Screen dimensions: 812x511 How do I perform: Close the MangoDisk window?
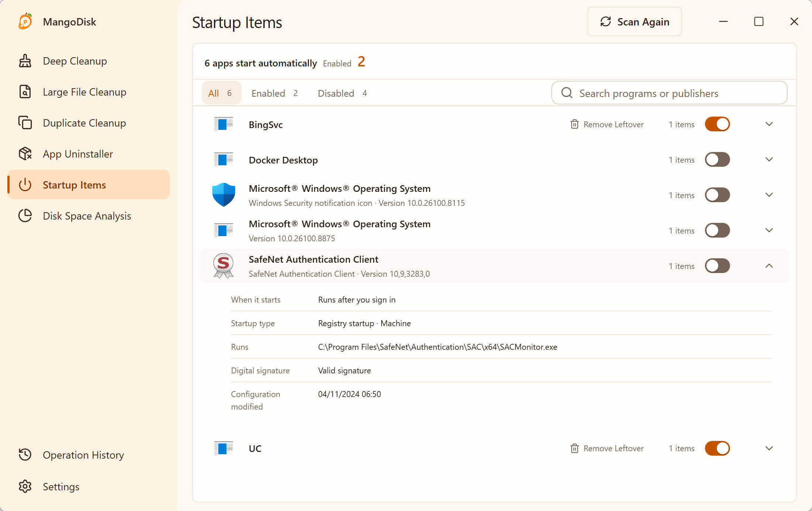point(794,22)
